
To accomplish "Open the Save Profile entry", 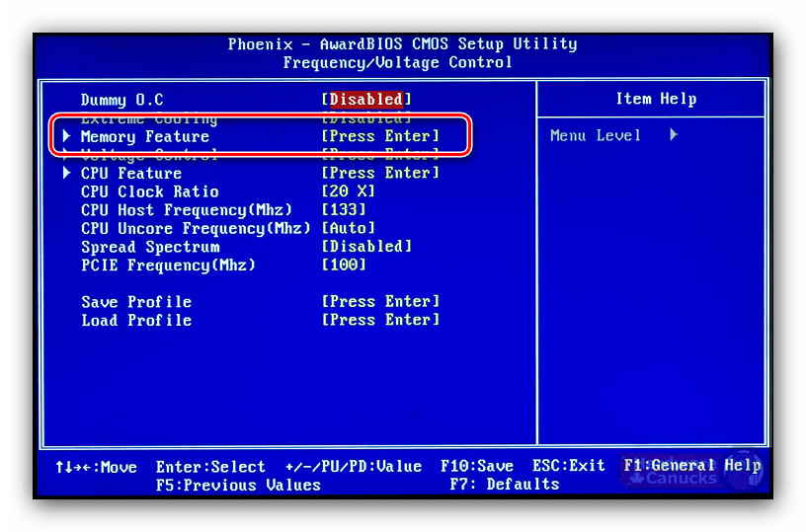I will coord(136,302).
